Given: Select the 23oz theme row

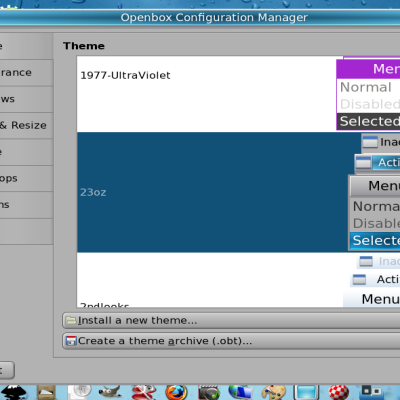Looking at the screenshot, I should pos(238,192).
